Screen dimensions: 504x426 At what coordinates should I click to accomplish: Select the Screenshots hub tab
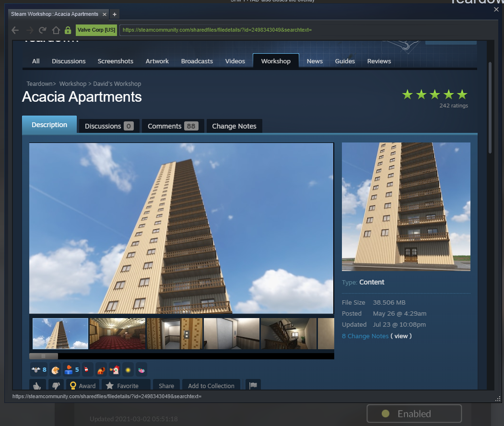(116, 61)
